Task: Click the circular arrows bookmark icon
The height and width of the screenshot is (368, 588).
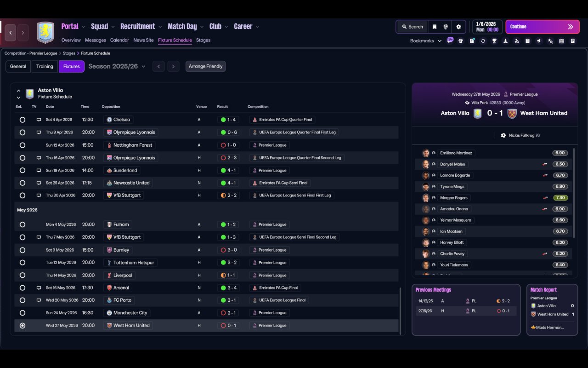Action: pyautogui.click(x=483, y=41)
